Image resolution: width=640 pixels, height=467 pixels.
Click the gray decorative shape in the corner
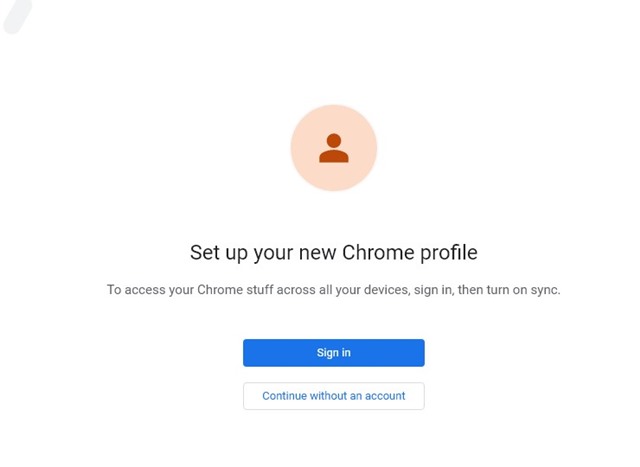16,16
